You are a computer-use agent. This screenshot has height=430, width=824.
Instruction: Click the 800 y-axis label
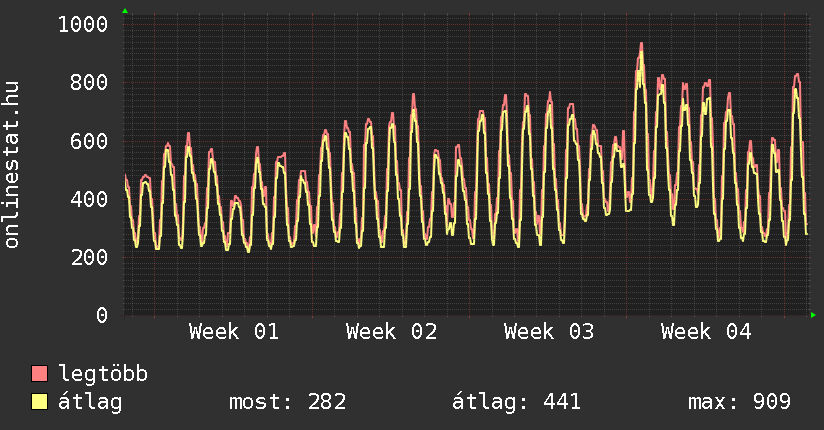coord(89,82)
